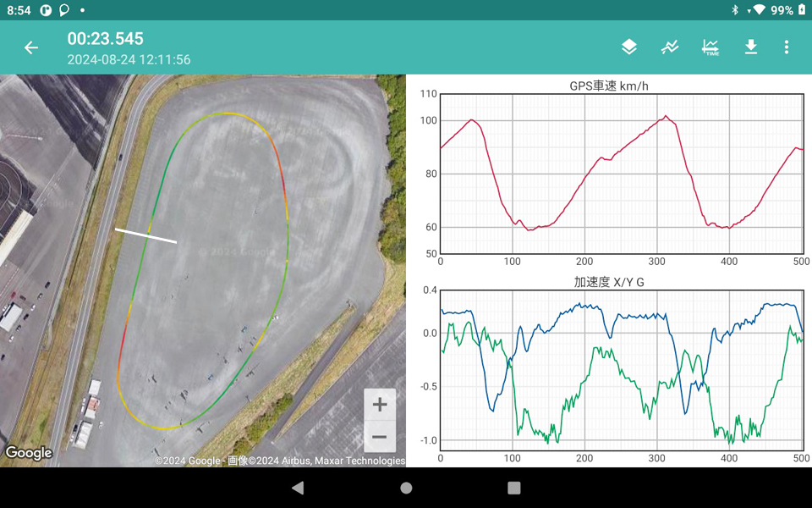Tap the download export icon
The width and height of the screenshot is (812, 508).
pos(751,47)
